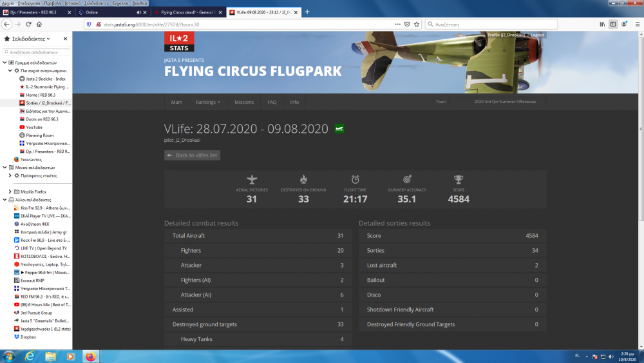Open the Dropbox bookmark in the sidebar
Viewport: 644px width, 363px height.
click(x=28, y=337)
